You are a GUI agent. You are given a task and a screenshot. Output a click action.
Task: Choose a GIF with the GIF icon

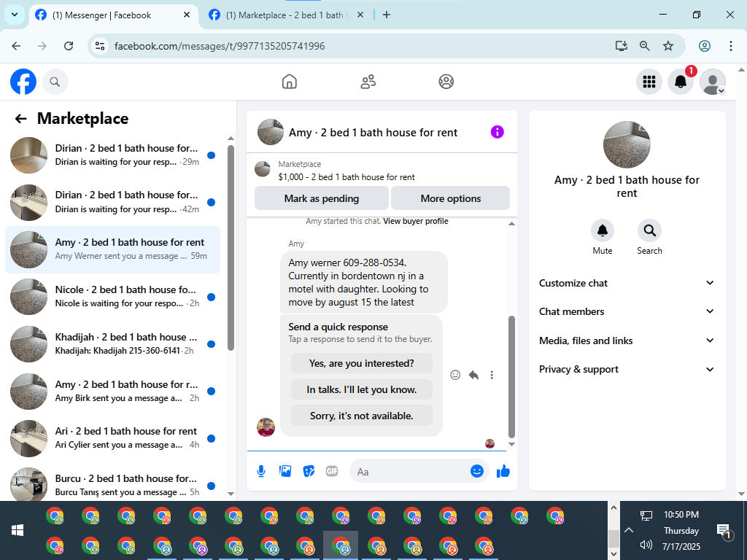[332, 472]
